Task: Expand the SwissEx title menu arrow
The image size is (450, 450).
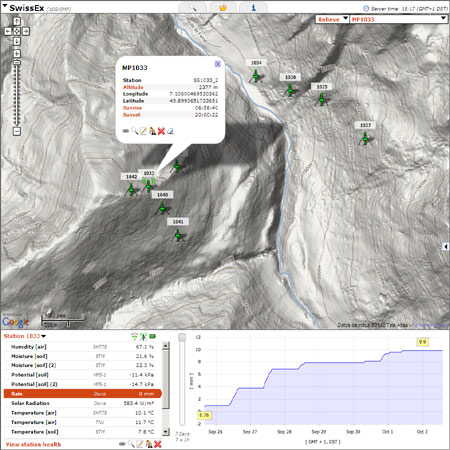Action: (x=5, y=6)
